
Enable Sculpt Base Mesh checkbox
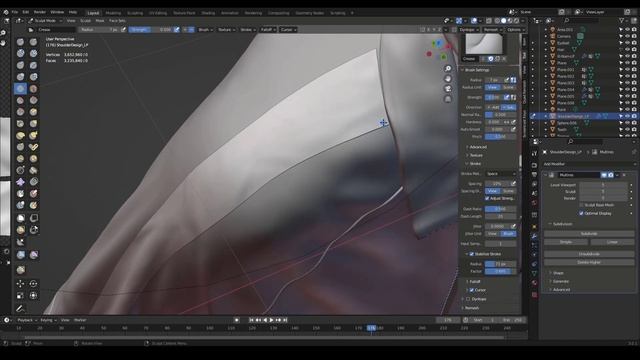click(581, 205)
